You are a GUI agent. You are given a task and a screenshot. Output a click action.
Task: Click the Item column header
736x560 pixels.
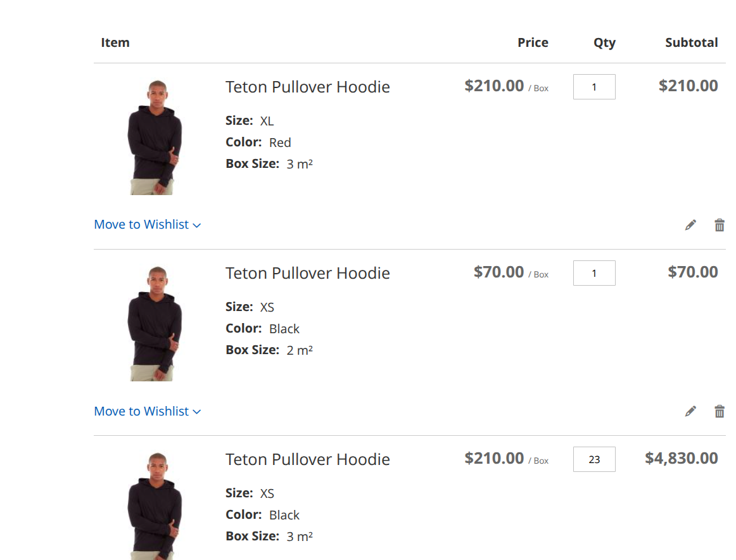(x=115, y=42)
